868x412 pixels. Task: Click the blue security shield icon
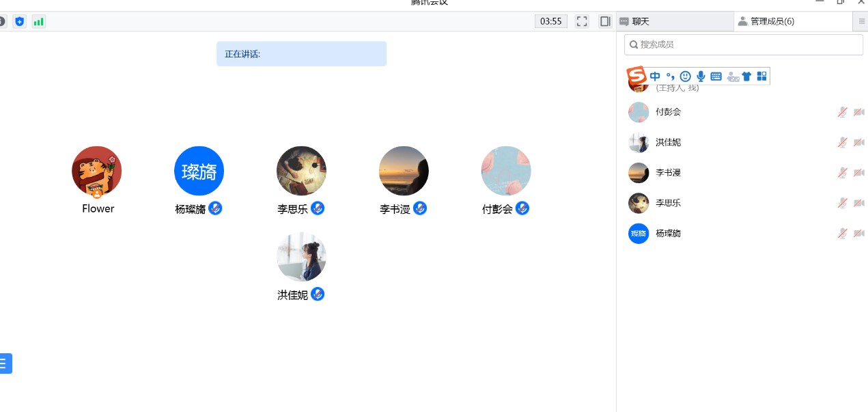[19, 21]
